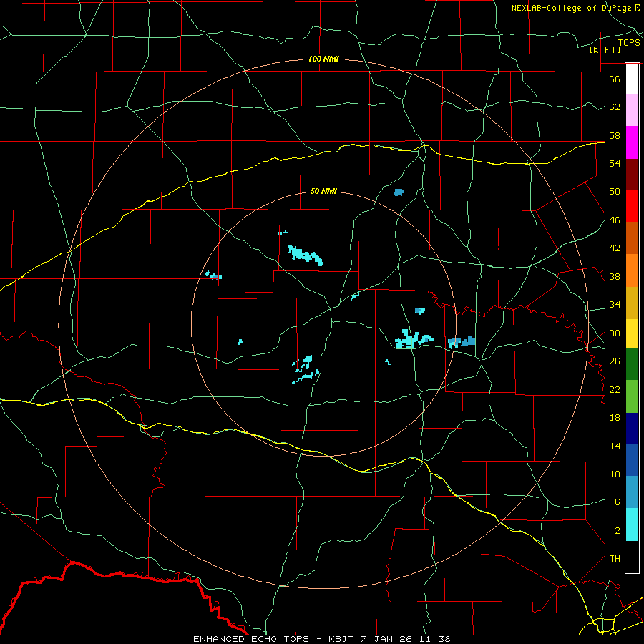
Task: Click the legend value '34'
Action: [x=615, y=304]
